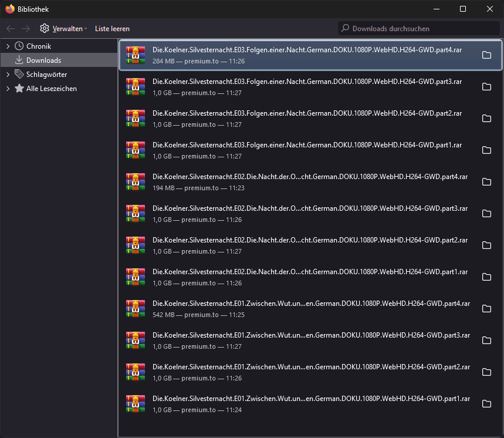Viewport: 504px width, 438px height.
Task: Expand the Chronik tree node
Action: pyautogui.click(x=8, y=46)
